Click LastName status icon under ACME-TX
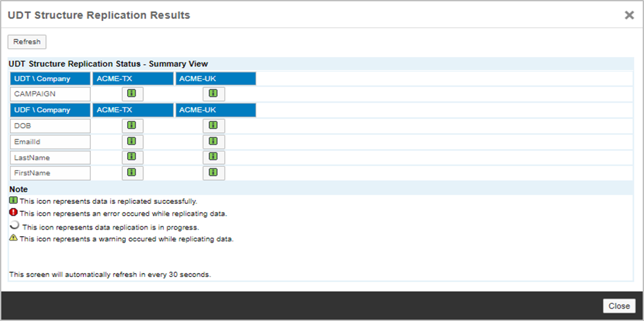 pos(132,157)
